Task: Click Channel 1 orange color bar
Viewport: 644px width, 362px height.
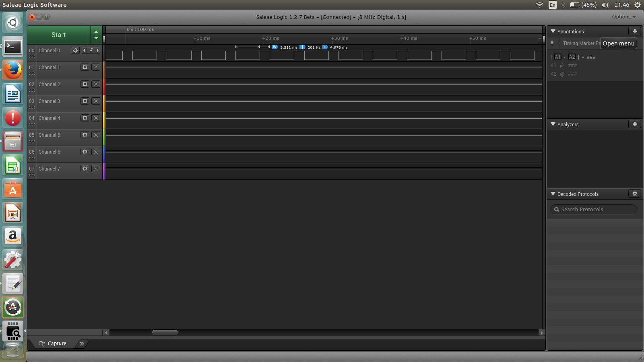Action: pyautogui.click(x=104, y=70)
